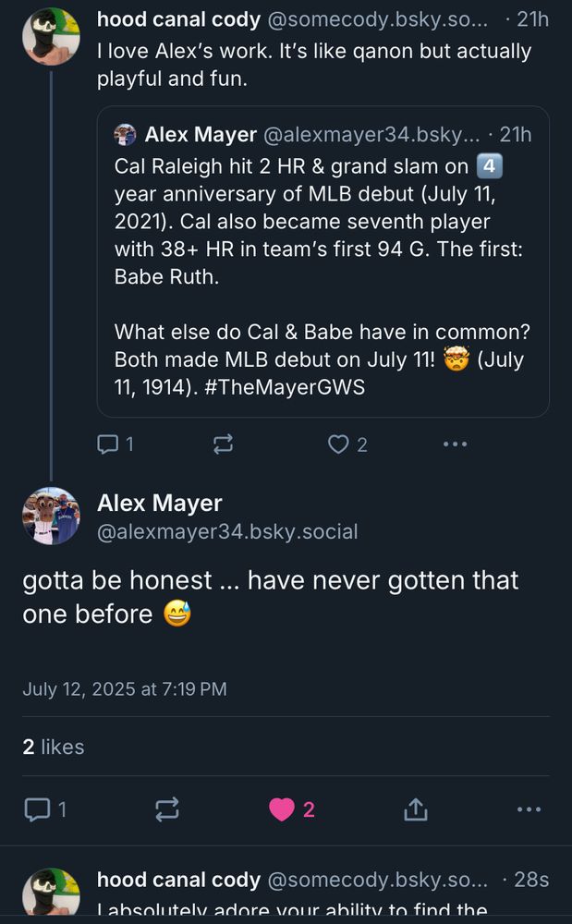The height and width of the screenshot is (924, 572).
Task: Open hood canal cody display name at top
Action: (178, 19)
